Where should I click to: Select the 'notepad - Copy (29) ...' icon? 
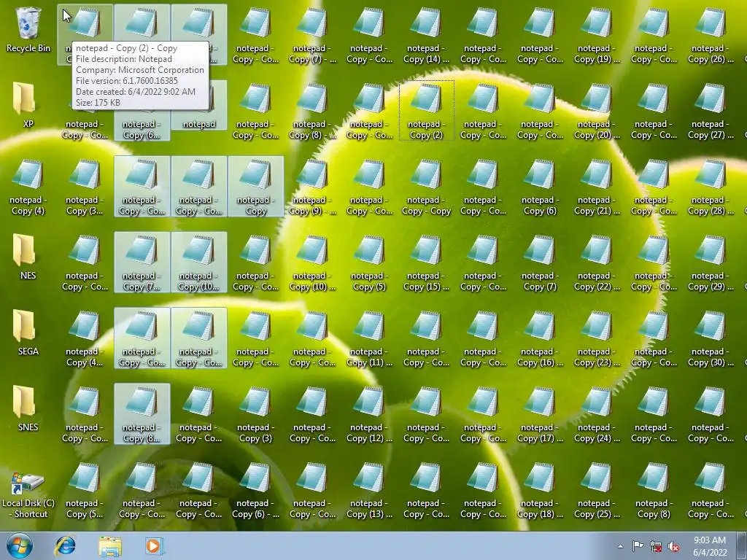[x=711, y=262]
